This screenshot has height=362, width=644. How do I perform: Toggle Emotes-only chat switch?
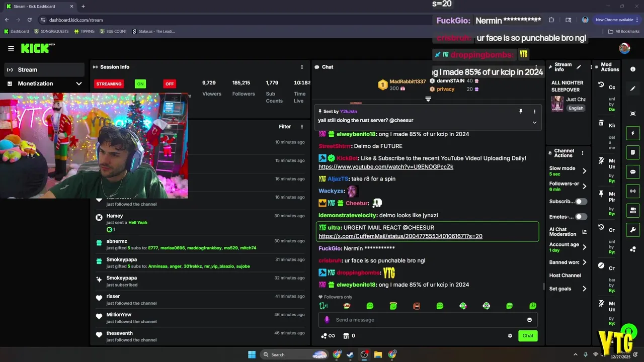point(581,217)
